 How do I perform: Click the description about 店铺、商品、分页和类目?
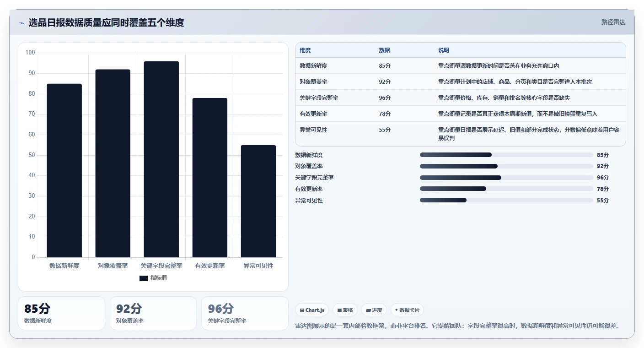tap(515, 82)
